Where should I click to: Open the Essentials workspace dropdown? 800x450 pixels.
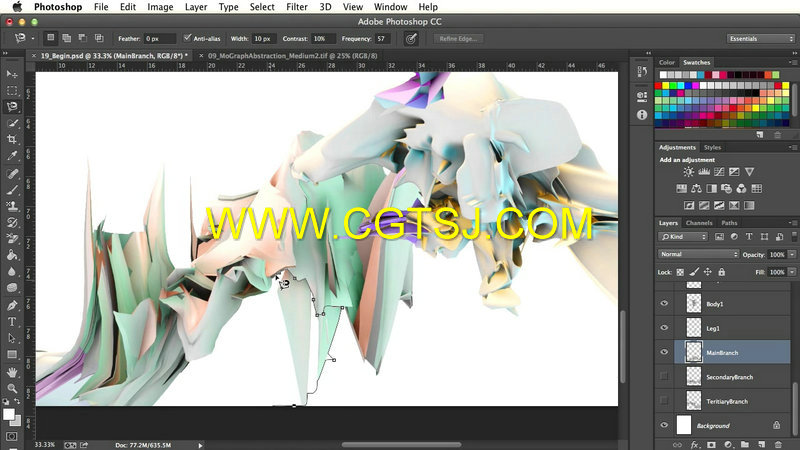point(760,39)
